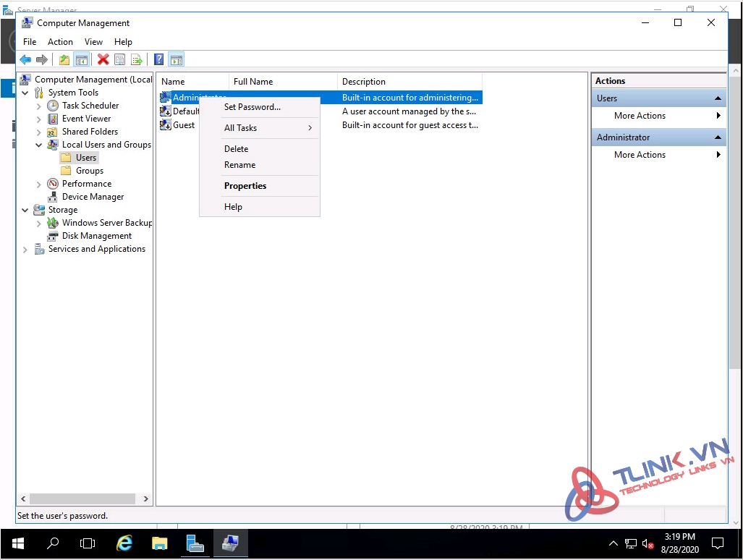743x560 pixels.
Task: Collapse the Local Users and Groups node
Action: [x=39, y=145]
